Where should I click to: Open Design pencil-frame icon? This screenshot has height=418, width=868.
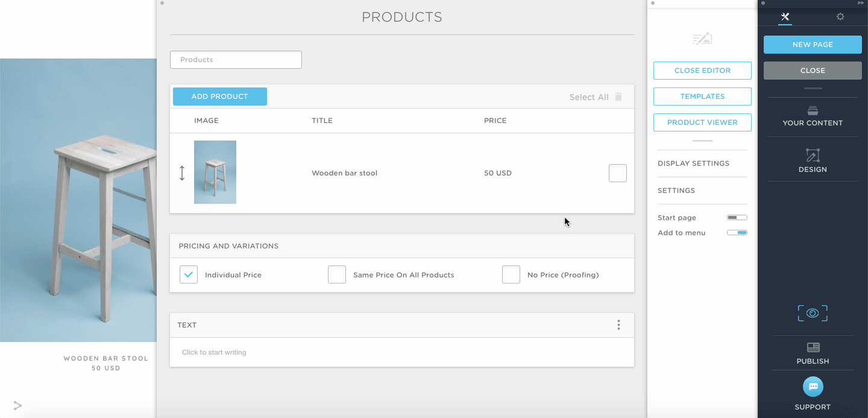pos(813,155)
